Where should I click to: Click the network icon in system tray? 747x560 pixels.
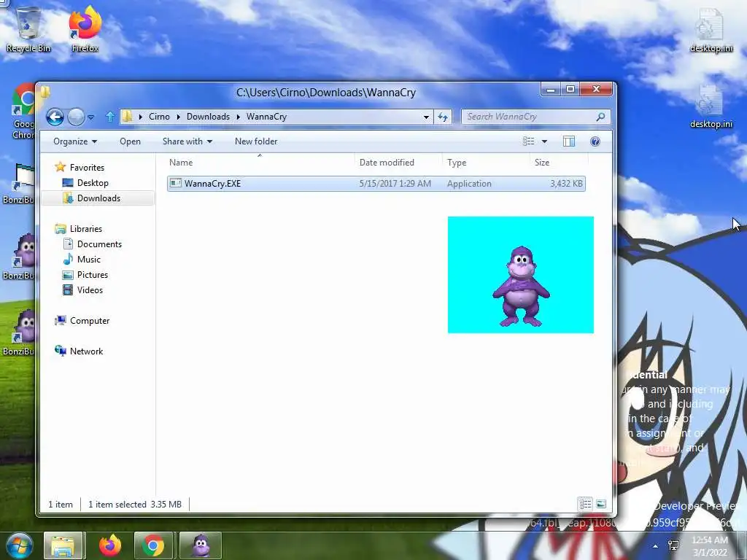(x=673, y=545)
